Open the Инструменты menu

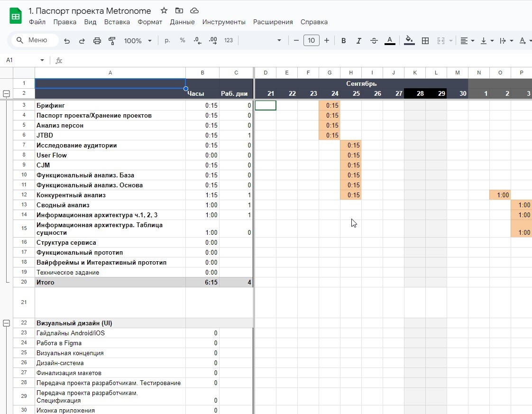(x=224, y=22)
